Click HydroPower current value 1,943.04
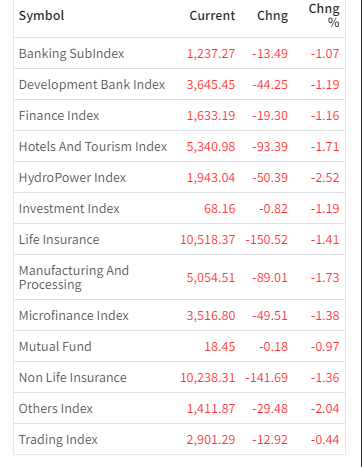Screen dimensions: 362x467 coord(211,178)
